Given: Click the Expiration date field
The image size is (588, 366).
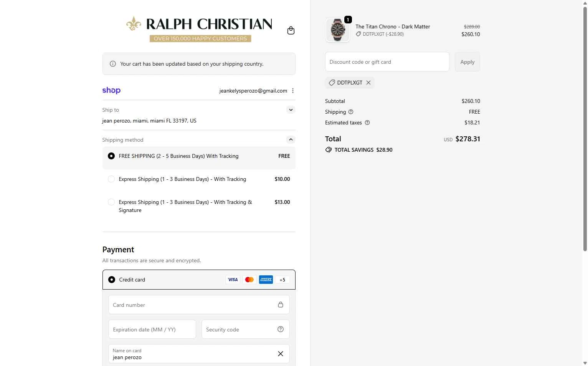Looking at the screenshot, I should point(152,329).
